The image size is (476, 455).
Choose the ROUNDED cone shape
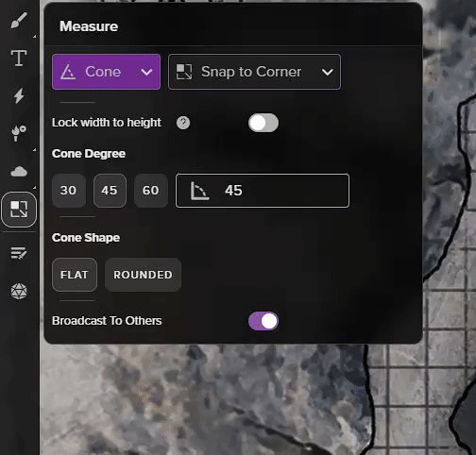[143, 275]
